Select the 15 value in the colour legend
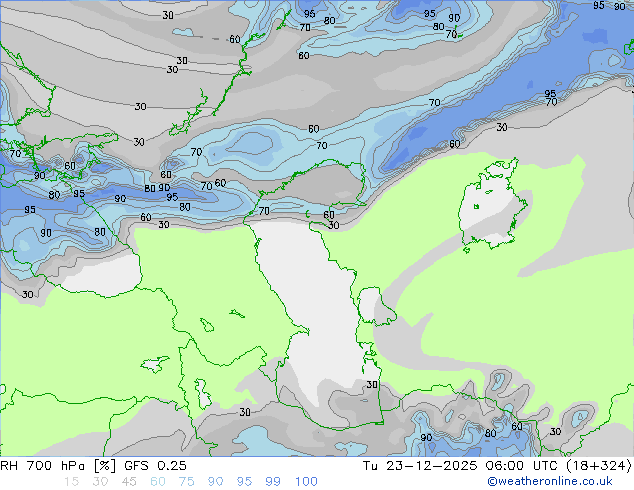The image size is (634, 490). [71, 482]
